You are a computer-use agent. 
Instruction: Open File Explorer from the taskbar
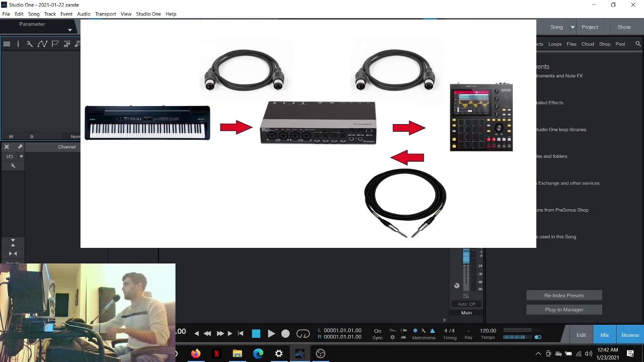(x=237, y=353)
